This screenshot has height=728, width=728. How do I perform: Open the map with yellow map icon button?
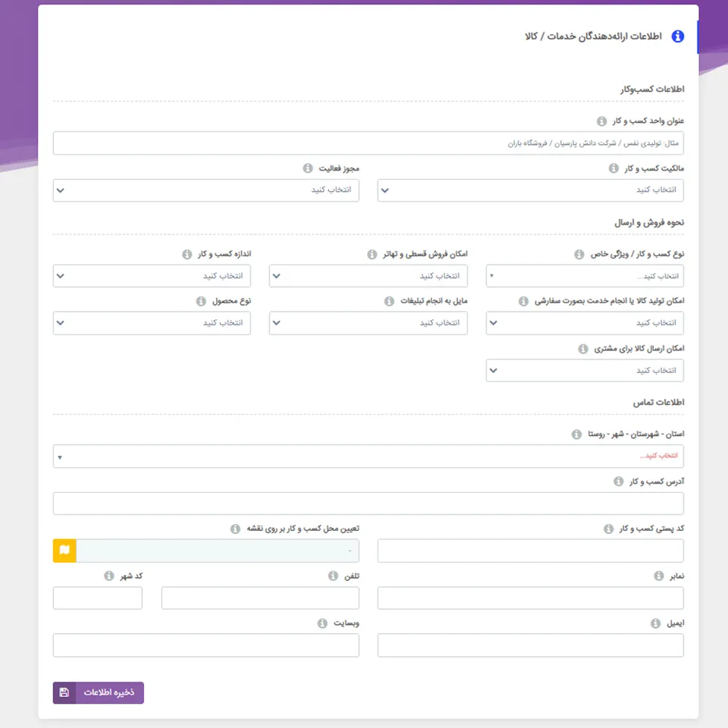(64, 551)
